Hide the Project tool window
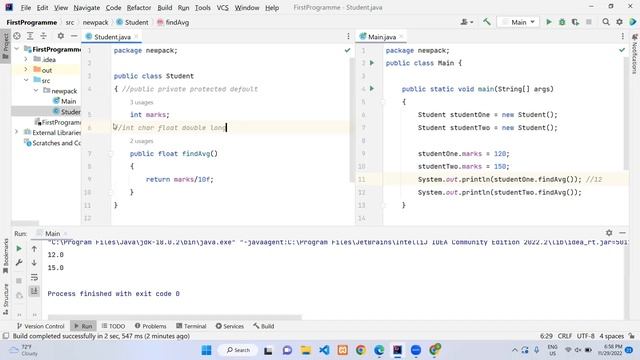The height and width of the screenshot is (360, 640). [x=74, y=36]
